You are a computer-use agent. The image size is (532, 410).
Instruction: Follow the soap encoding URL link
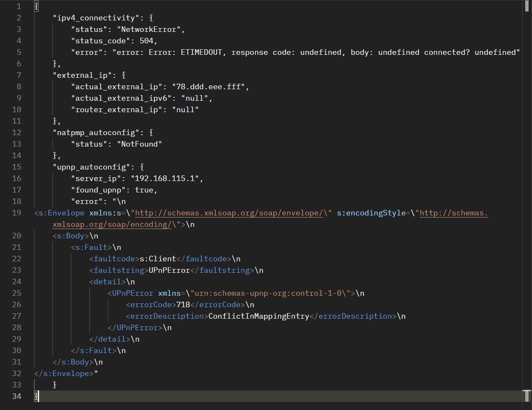tap(270, 218)
